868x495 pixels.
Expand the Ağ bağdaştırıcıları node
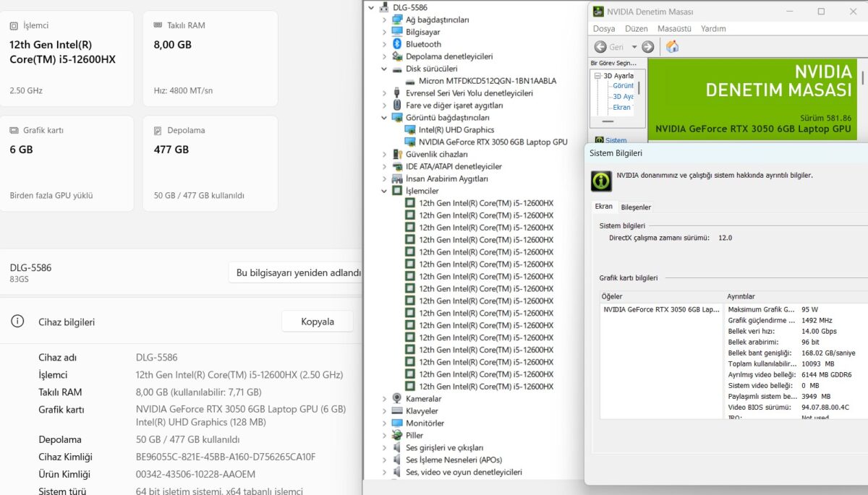pyautogui.click(x=385, y=20)
